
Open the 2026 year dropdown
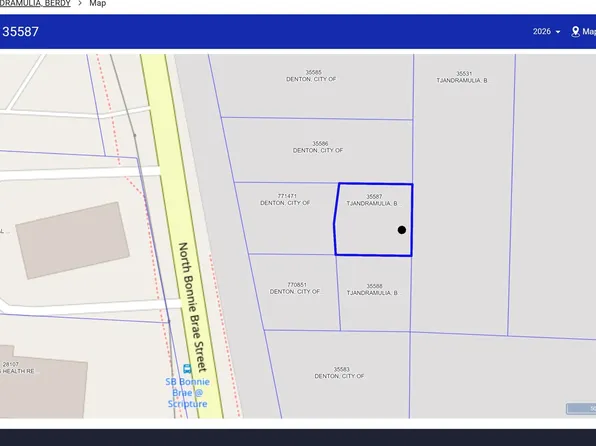tap(546, 32)
